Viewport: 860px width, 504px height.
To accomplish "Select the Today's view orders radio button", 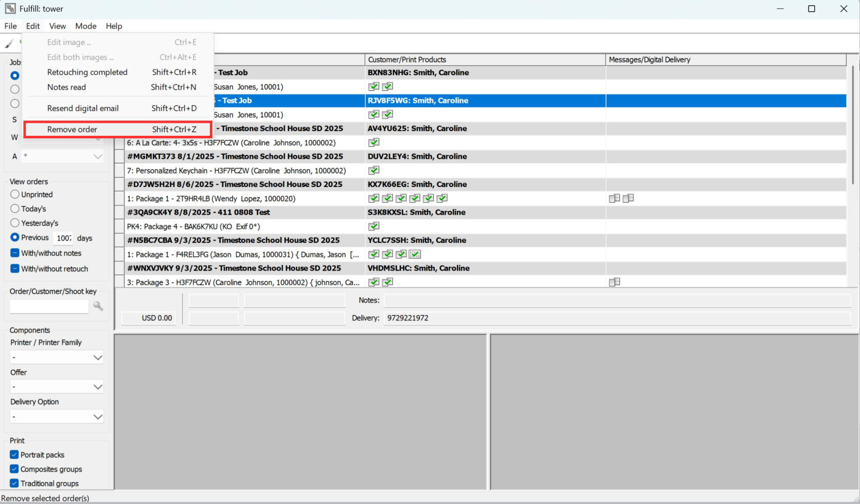I will tap(14, 208).
